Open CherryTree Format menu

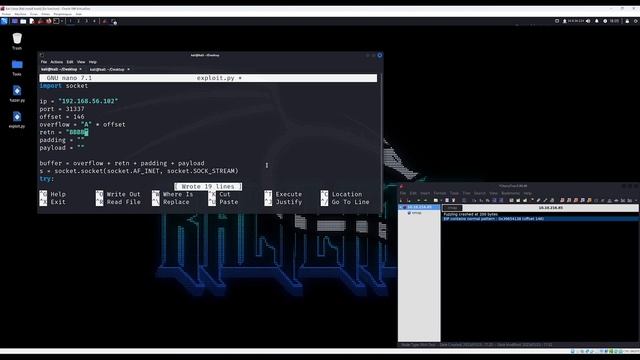tap(440, 193)
